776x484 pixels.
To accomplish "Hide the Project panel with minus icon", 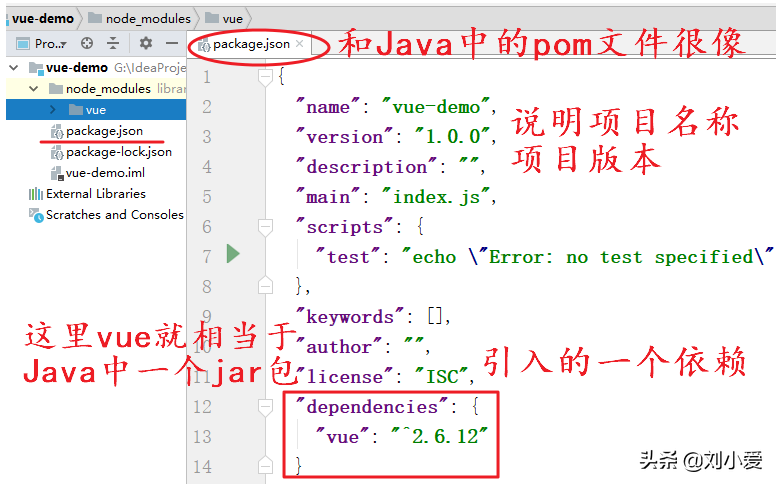I will (x=172, y=43).
